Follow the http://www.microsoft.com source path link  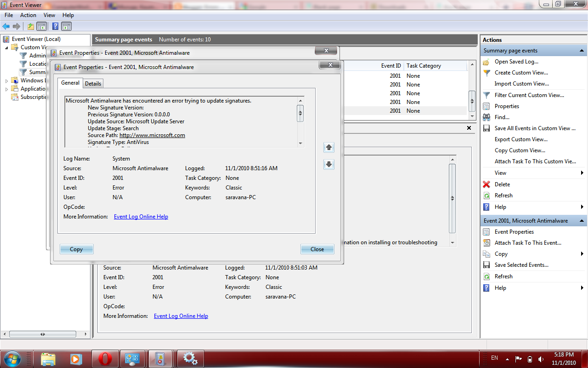[152, 135]
